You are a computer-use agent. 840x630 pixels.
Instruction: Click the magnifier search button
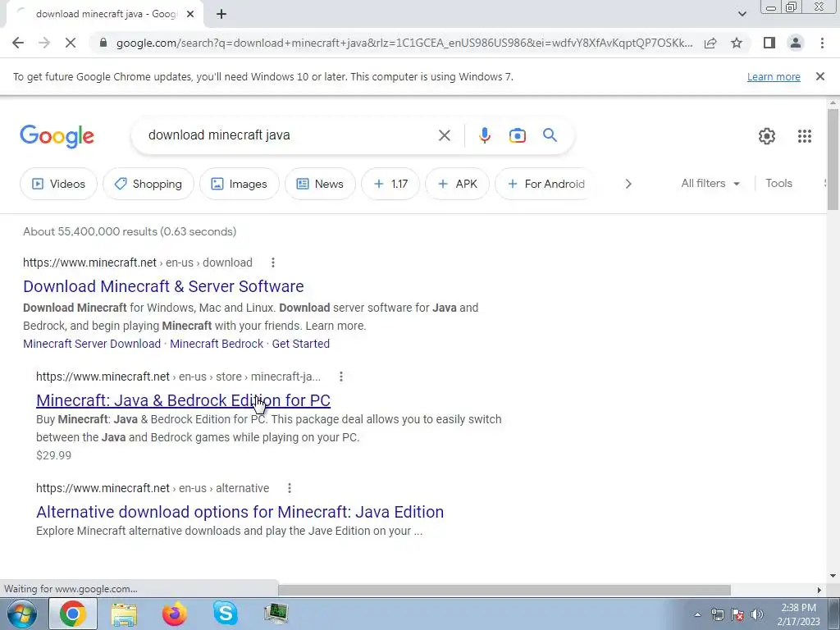click(550, 135)
